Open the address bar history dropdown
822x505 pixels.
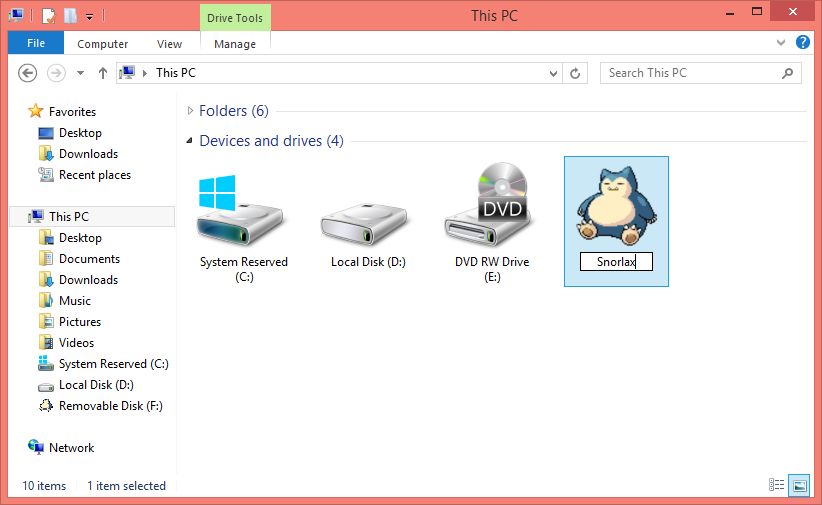point(555,73)
